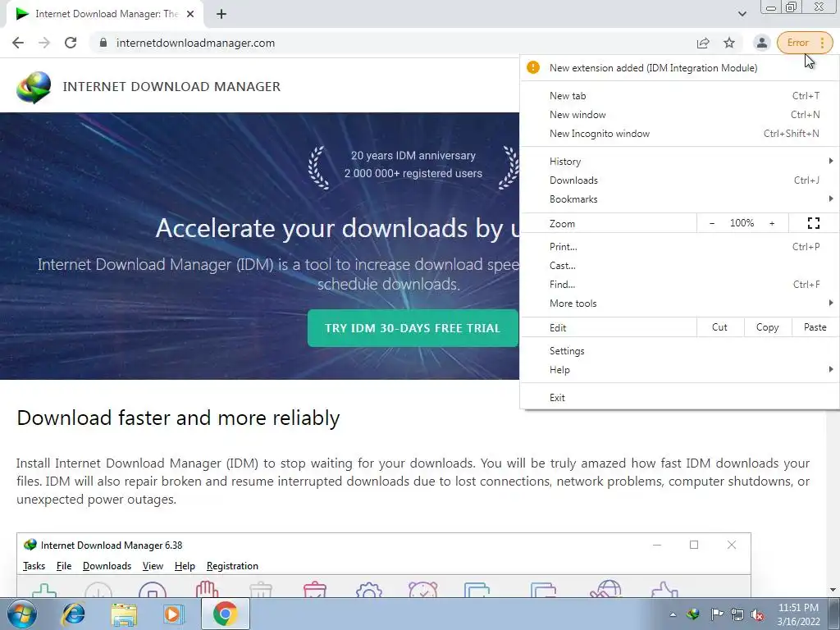Viewport: 840px width, 630px height.
Task: Select New tab from the Chrome menu
Action: 679,96
